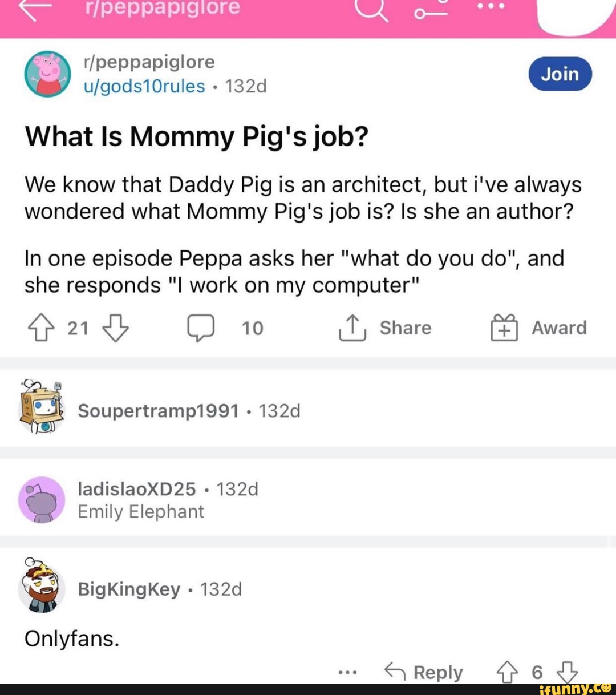The width and height of the screenshot is (616, 695).
Task: Tap Soupertramp1991's username
Action: [158, 410]
